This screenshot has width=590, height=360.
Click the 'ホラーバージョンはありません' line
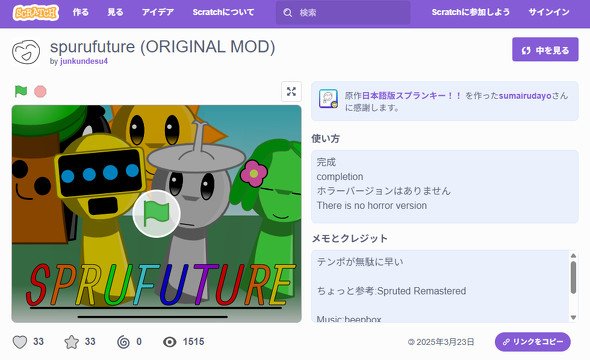tap(383, 191)
